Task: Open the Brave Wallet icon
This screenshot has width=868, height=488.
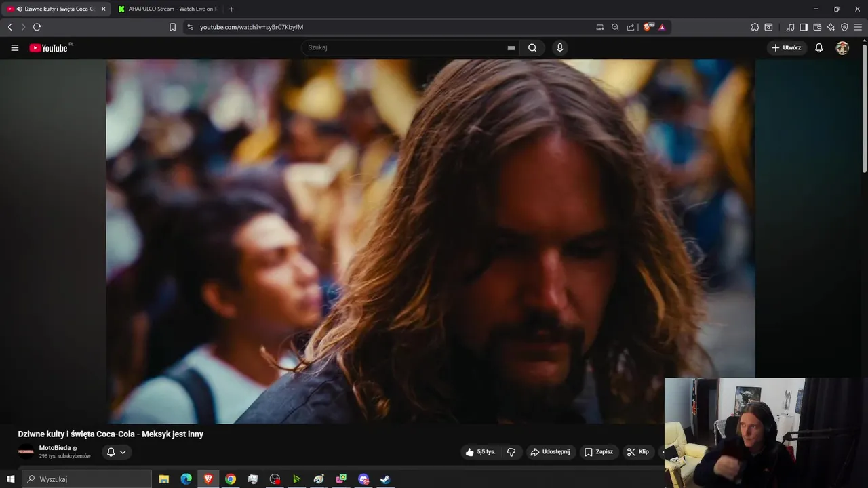Action: pos(817,27)
